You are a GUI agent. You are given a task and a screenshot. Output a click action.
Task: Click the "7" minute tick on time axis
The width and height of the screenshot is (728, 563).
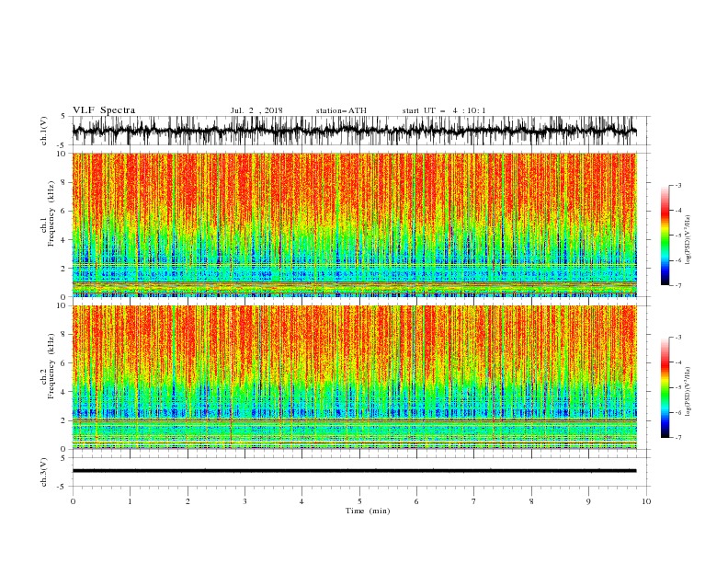(474, 501)
